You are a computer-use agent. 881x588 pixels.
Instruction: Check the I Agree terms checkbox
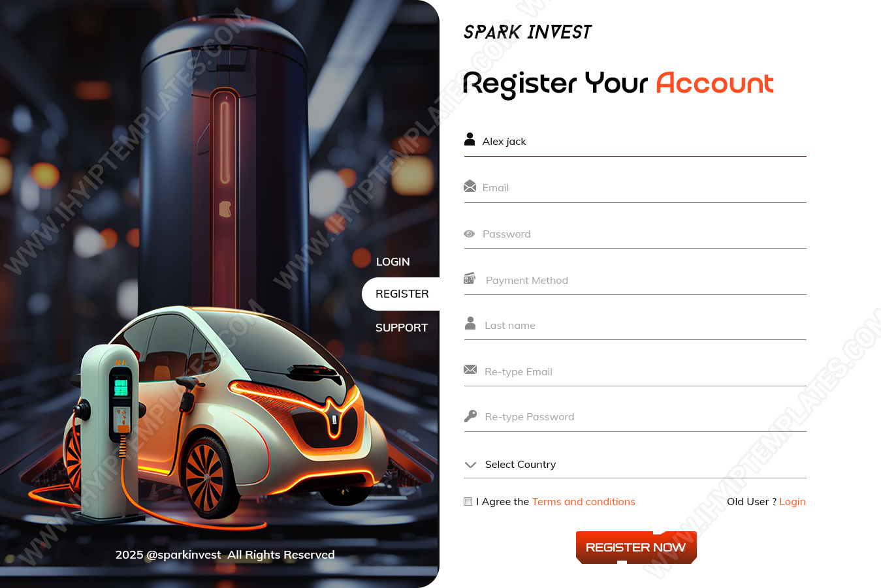tap(468, 501)
